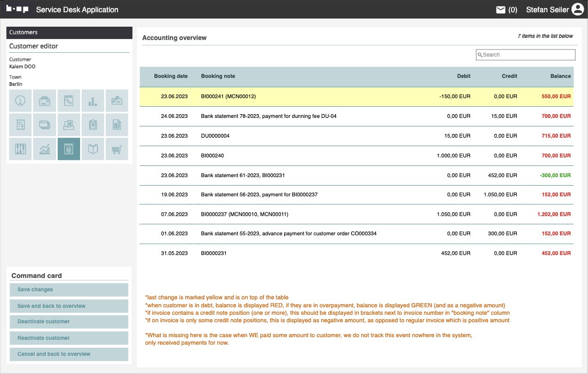Click the phone book contacts icon
This screenshot has width=588, height=374.
(69, 100)
